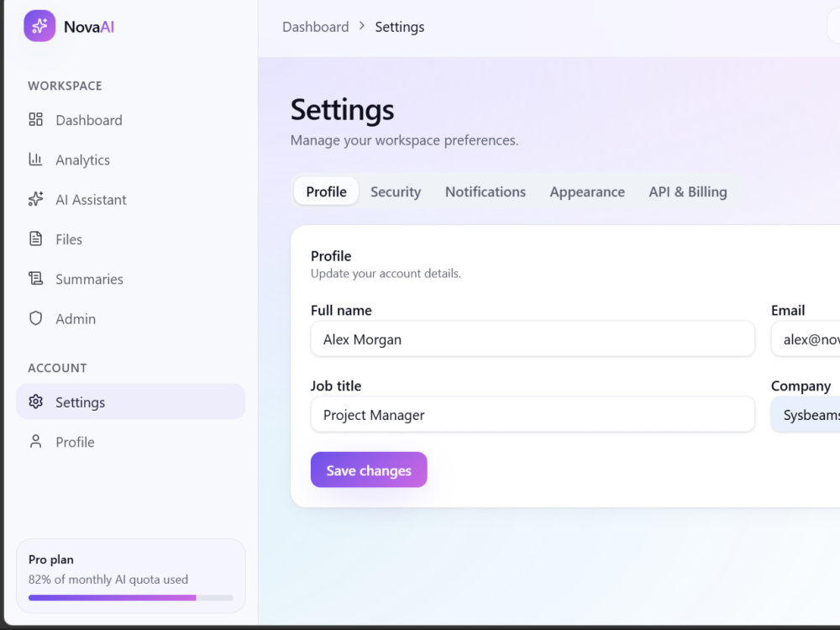Click the monthly AI quota progress bar
This screenshot has height=630, width=840.
point(131,597)
